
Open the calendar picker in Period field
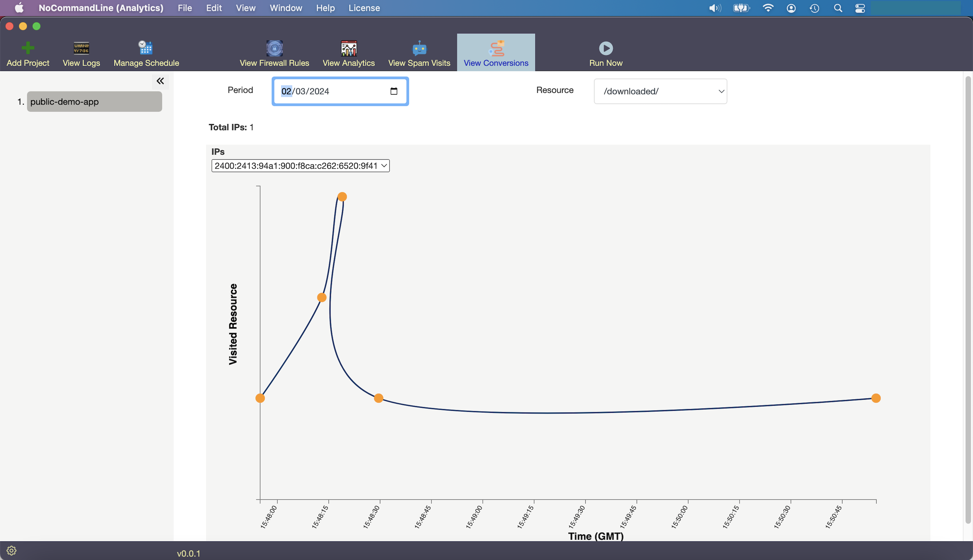point(393,91)
